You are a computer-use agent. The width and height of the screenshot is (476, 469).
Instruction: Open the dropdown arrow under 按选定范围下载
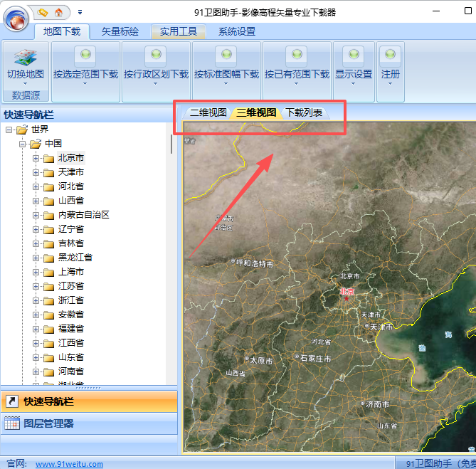85,84
